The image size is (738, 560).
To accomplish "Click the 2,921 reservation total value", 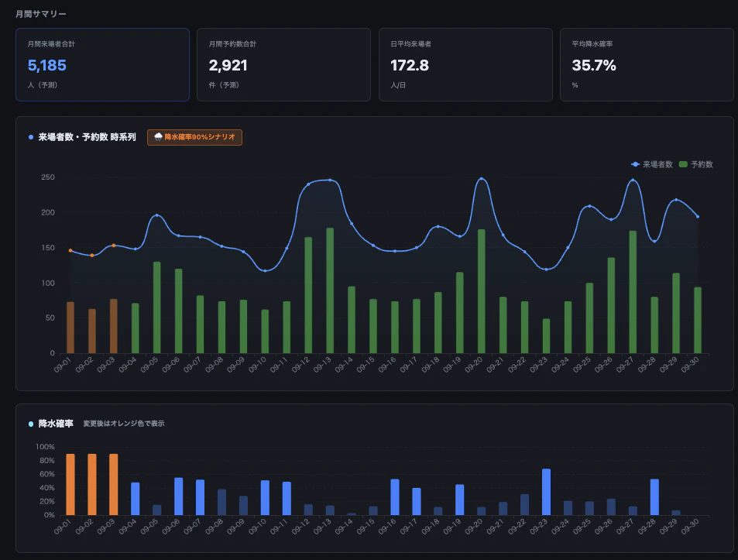I will pyautogui.click(x=228, y=65).
